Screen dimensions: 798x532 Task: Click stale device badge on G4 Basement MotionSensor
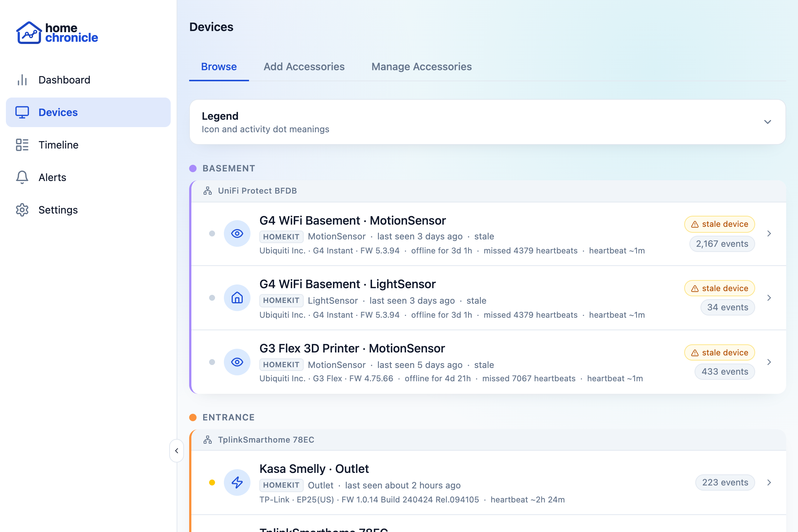(720, 224)
